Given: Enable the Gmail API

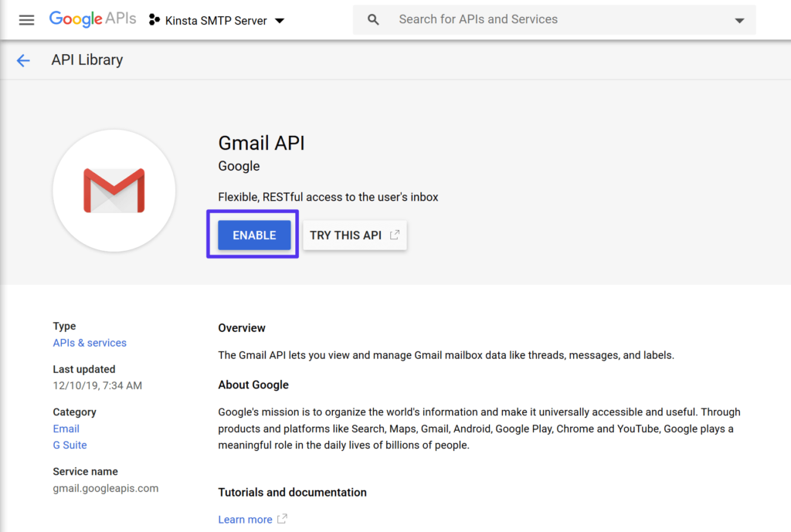Looking at the screenshot, I should click(x=253, y=235).
